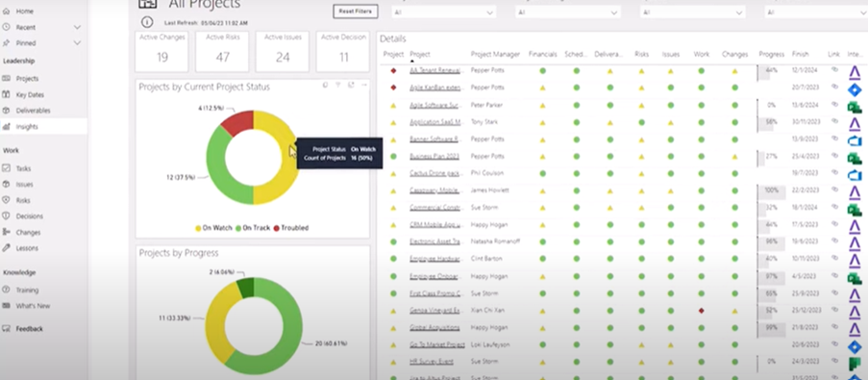
Task: Click the Azure DevOps icon on the Banner Software row
Action: click(x=855, y=140)
